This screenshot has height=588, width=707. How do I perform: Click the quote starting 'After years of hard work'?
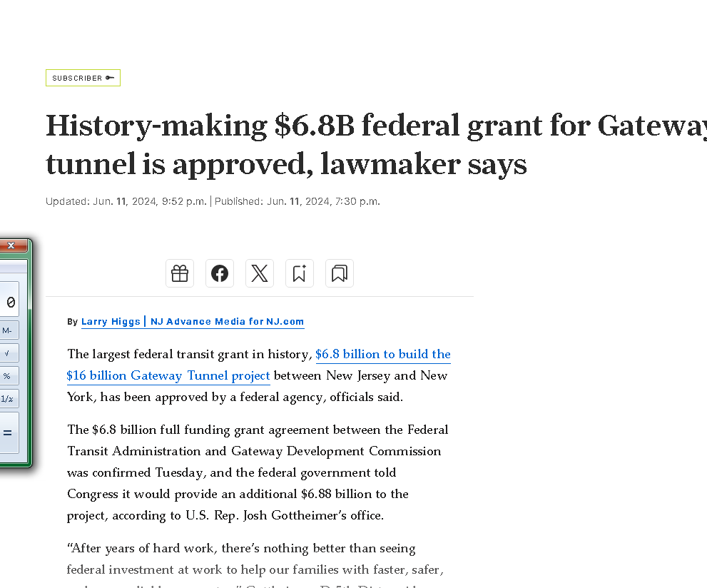(255, 564)
